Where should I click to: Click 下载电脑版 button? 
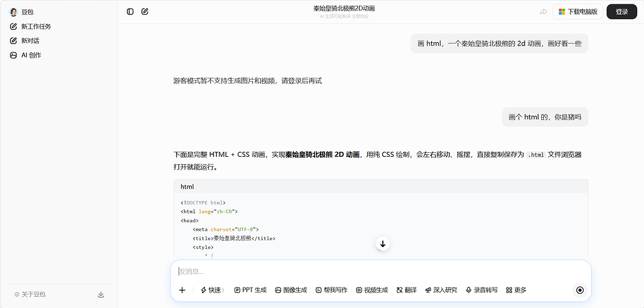pos(578,12)
